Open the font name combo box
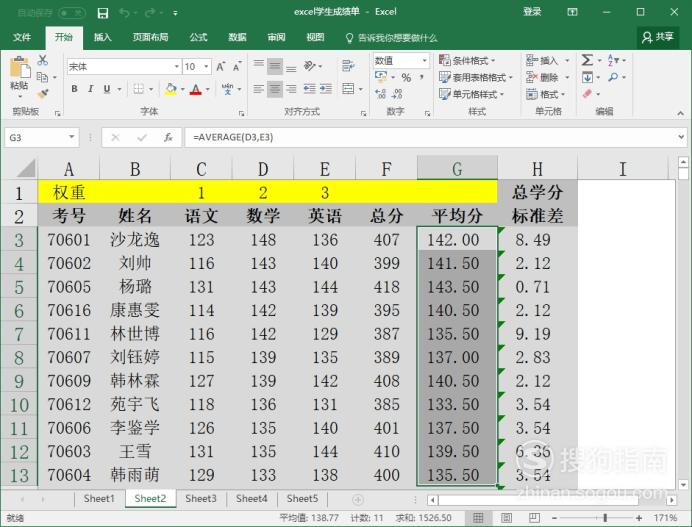Image resolution: width=692 pixels, height=527 pixels. 124,67
